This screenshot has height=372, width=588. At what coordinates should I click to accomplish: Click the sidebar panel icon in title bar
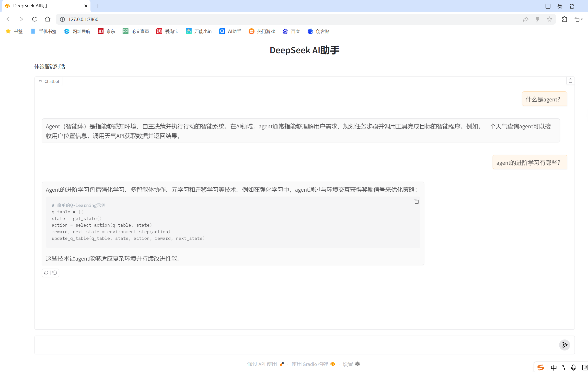[548, 6]
